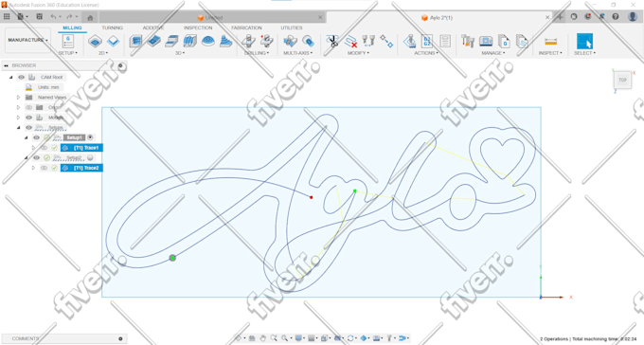This screenshot has width=644, height=345.
Task: Open the Template Library
Action: pos(522,41)
